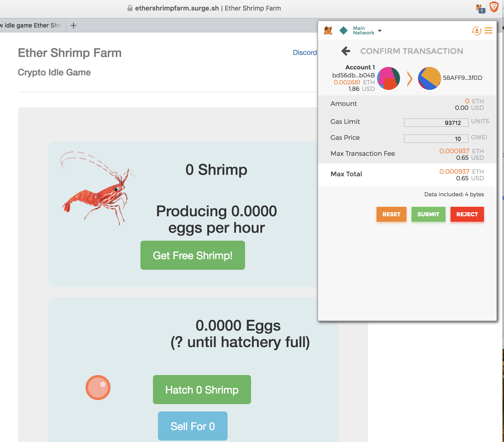Click the orange chevron between accounts
504x442 pixels.
pyautogui.click(x=409, y=79)
